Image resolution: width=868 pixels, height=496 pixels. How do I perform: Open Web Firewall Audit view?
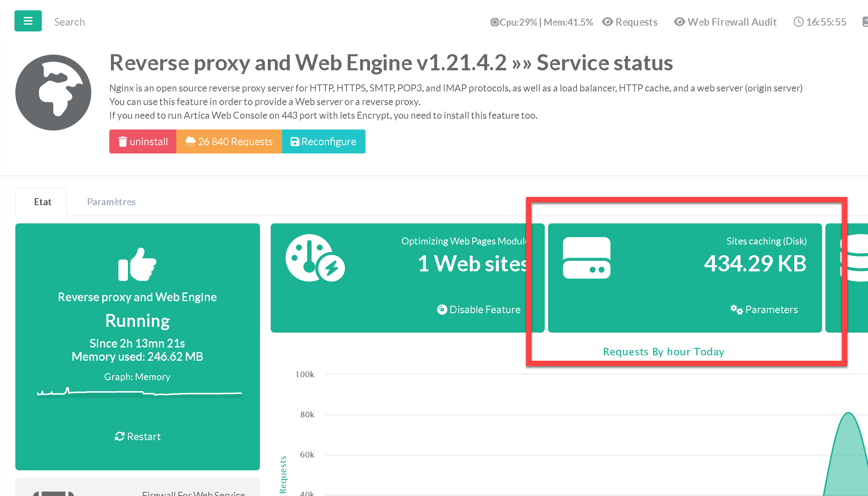(725, 22)
